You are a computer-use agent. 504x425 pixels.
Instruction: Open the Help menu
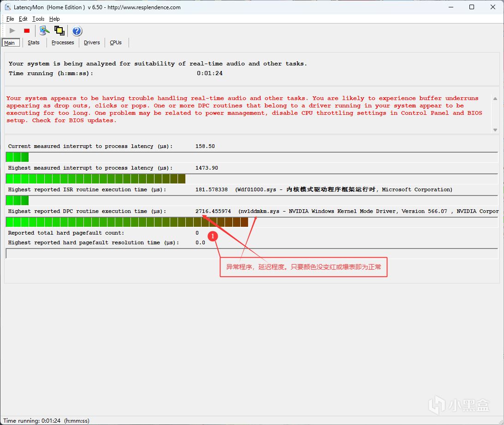click(54, 19)
